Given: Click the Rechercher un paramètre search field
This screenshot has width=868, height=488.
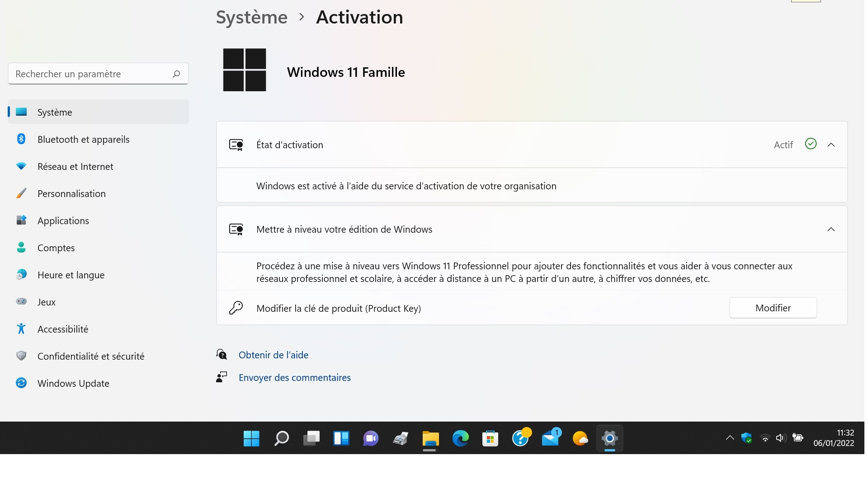Looking at the screenshot, I should click(90, 74).
